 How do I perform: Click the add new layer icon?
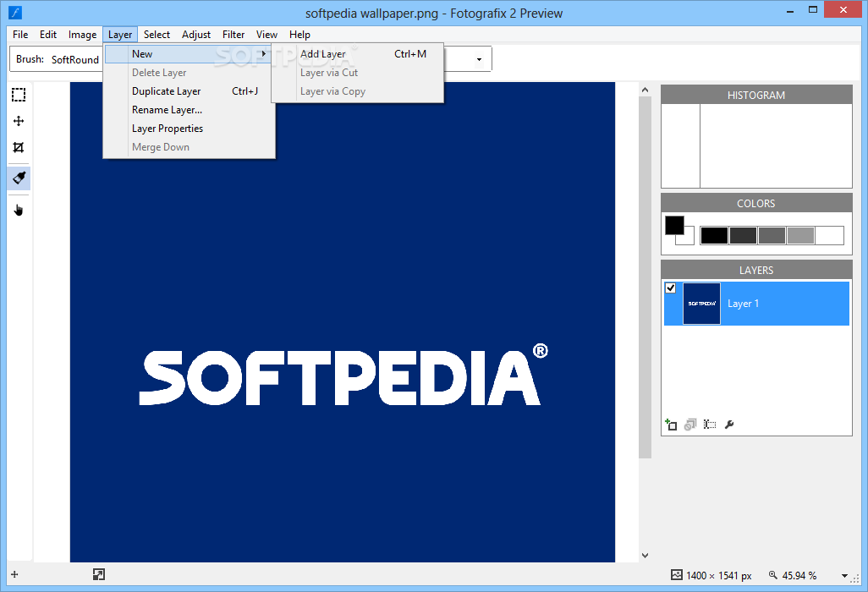point(671,425)
